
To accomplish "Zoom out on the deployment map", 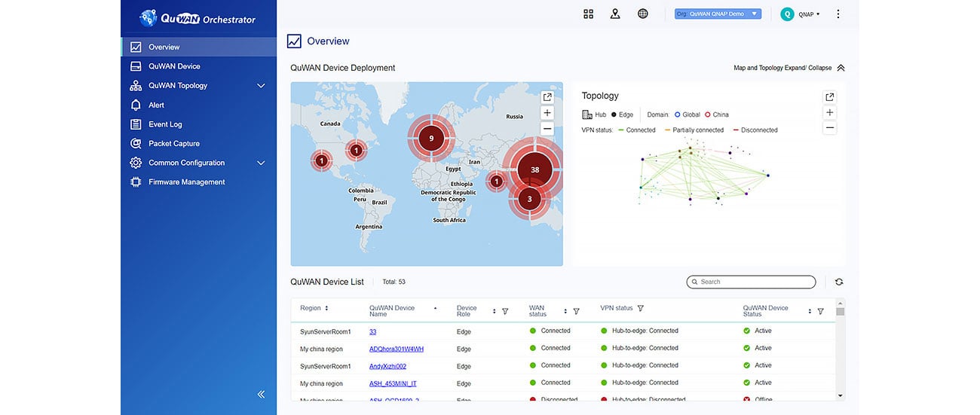I will (x=547, y=129).
